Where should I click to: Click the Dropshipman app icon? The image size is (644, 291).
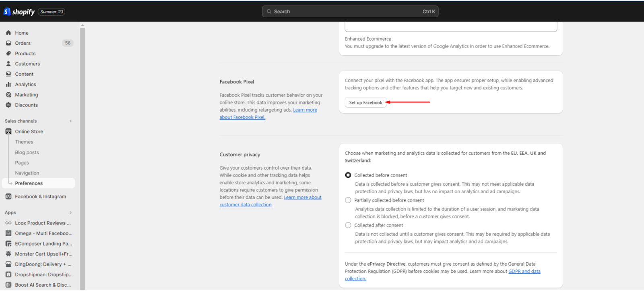(x=8, y=274)
